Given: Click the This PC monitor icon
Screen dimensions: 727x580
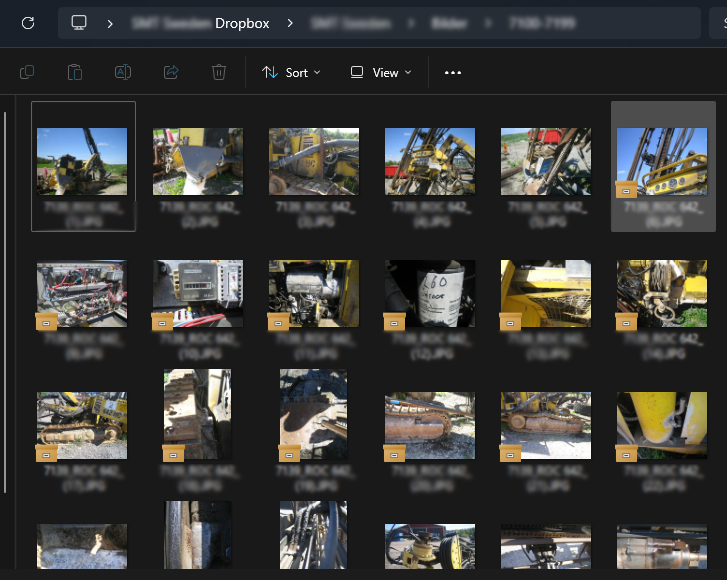Looking at the screenshot, I should click(80, 23).
